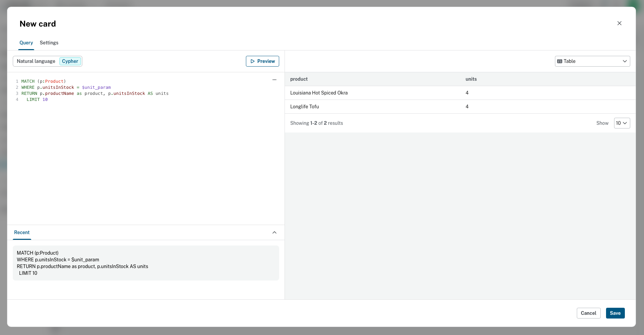Collapse the Recent queries panel

click(274, 232)
